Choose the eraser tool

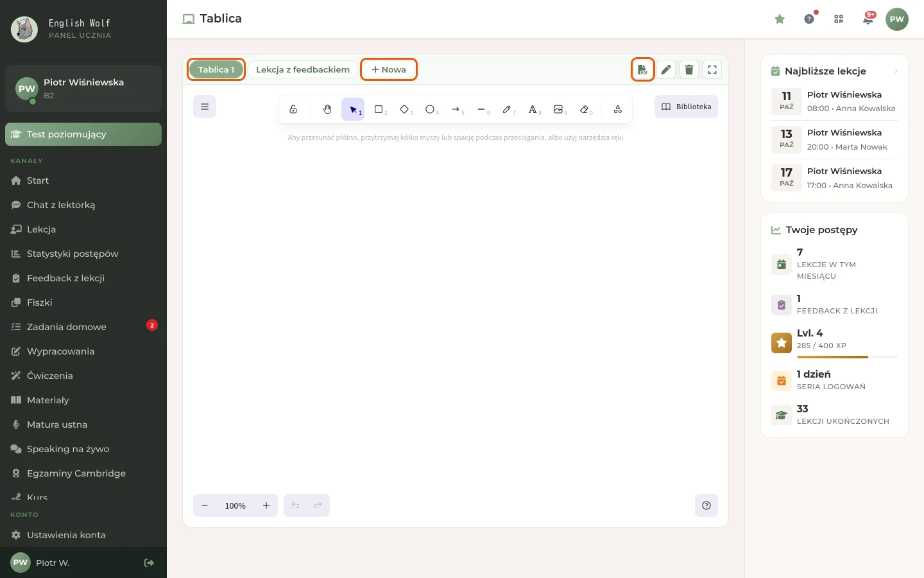pos(584,109)
